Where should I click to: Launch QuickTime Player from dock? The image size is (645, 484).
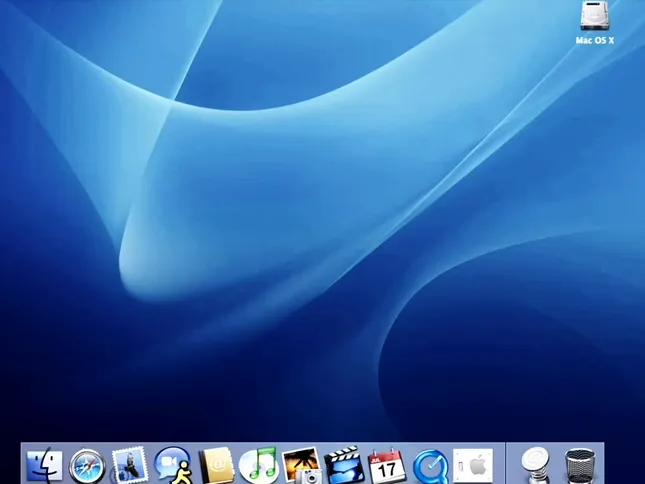(x=429, y=465)
